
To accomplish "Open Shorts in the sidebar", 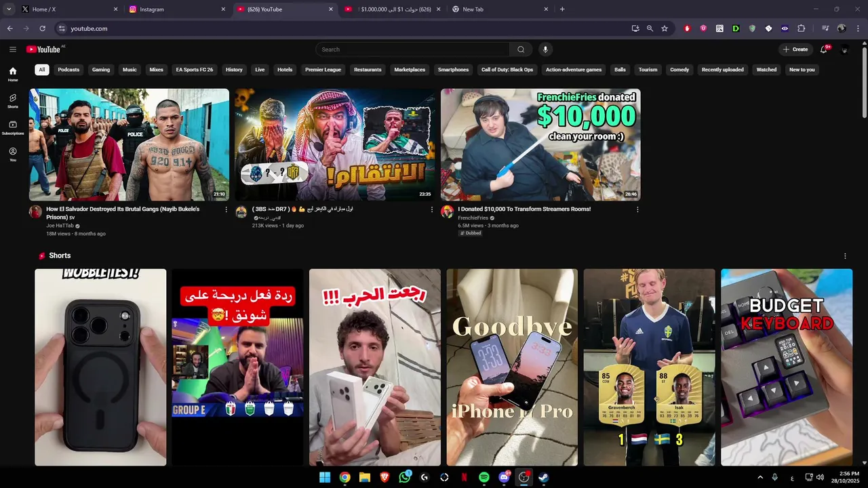I will pos(12,101).
